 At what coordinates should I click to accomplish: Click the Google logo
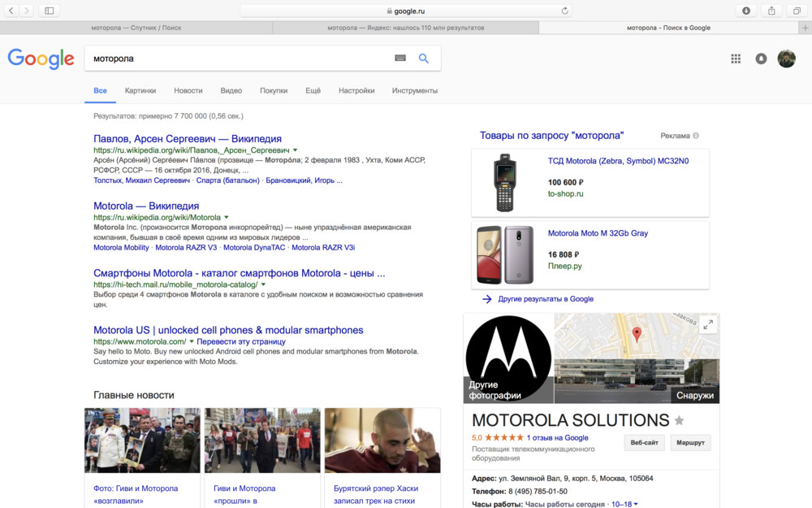pyautogui.click(x=41, y=59)
